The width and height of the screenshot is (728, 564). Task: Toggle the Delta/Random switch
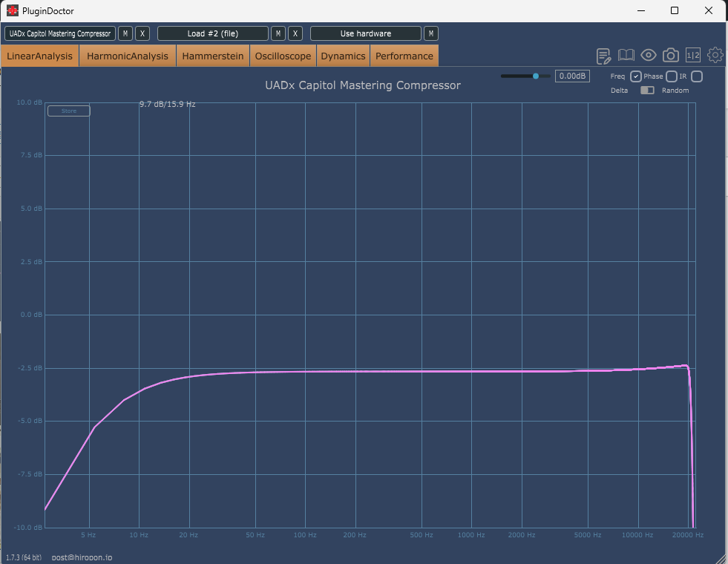tap(647, 90)
